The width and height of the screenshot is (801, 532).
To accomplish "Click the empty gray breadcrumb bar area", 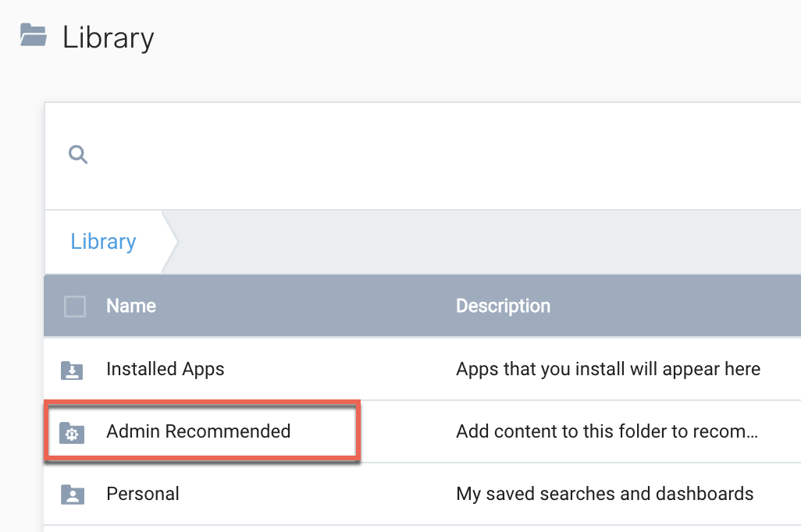I will coord(484,242).
